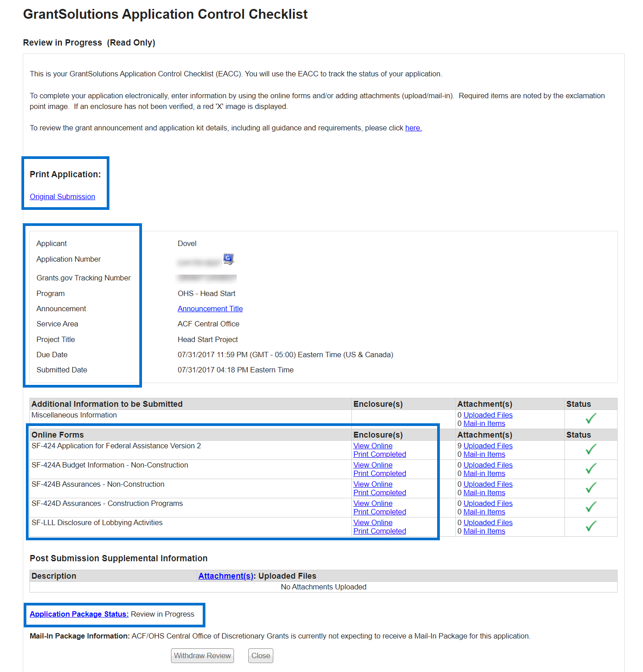View SF-LLL Disclosure form online
Screen dimensions: 643x672
(373, 522)
